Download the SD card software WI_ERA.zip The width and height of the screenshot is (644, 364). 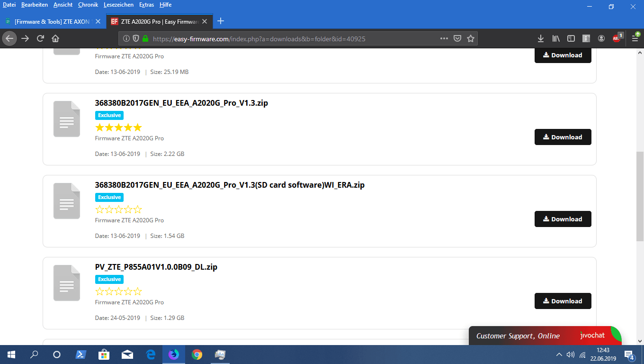click(563, 219)
